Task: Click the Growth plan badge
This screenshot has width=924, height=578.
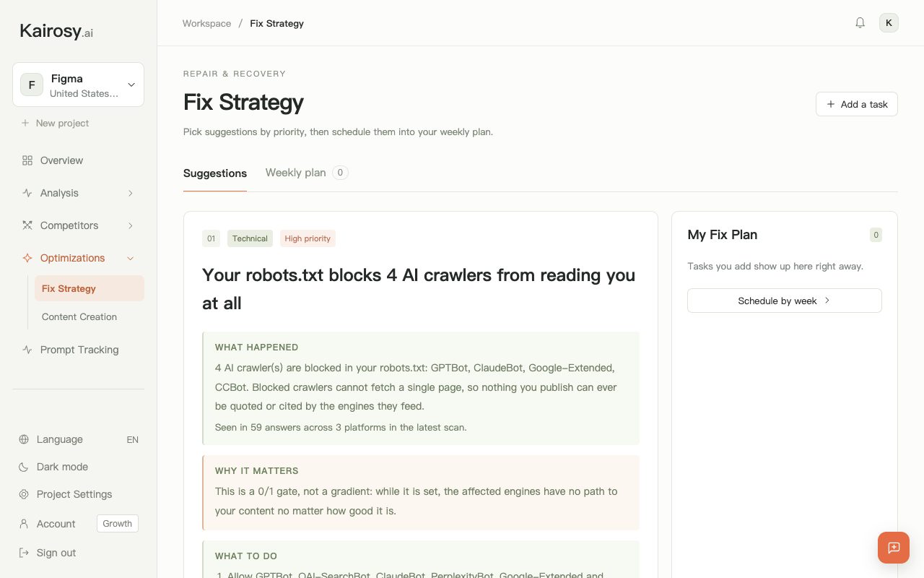Action: (118, 524)
